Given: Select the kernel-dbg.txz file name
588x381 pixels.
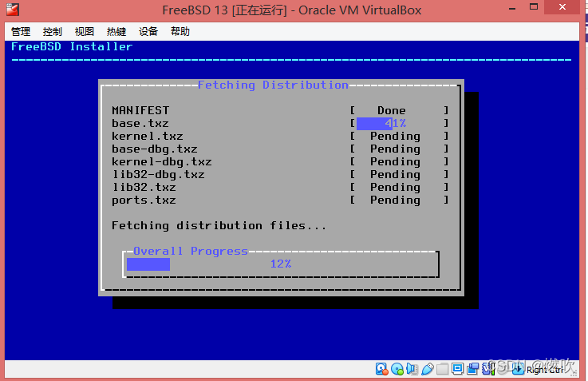Looking at the screenshot, I should click(162, 162).
